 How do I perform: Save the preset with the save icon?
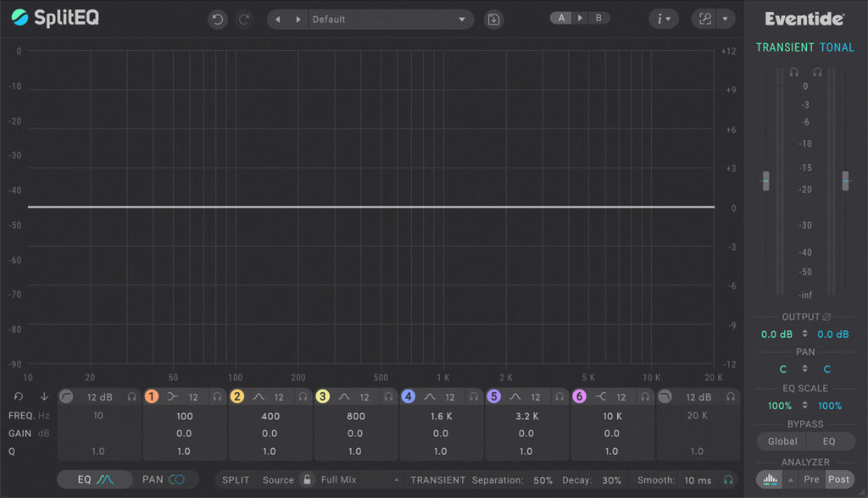click(x=493, y=19)
